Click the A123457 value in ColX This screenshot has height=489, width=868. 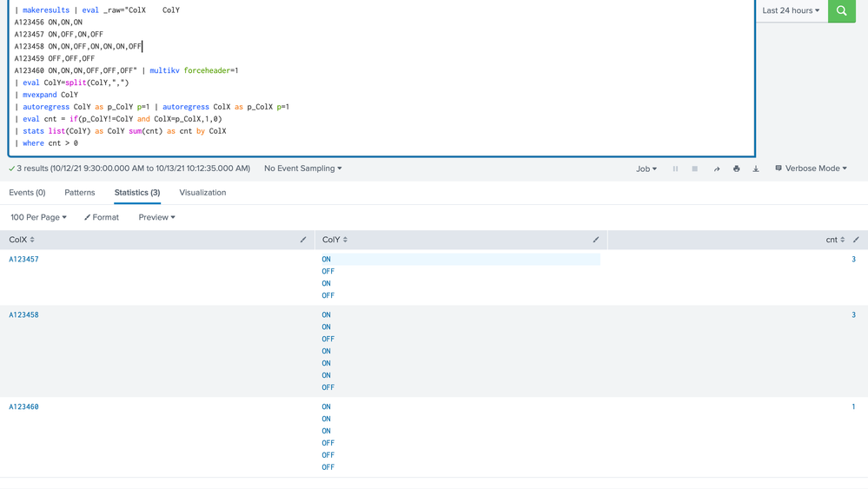[x=23, y=259]
